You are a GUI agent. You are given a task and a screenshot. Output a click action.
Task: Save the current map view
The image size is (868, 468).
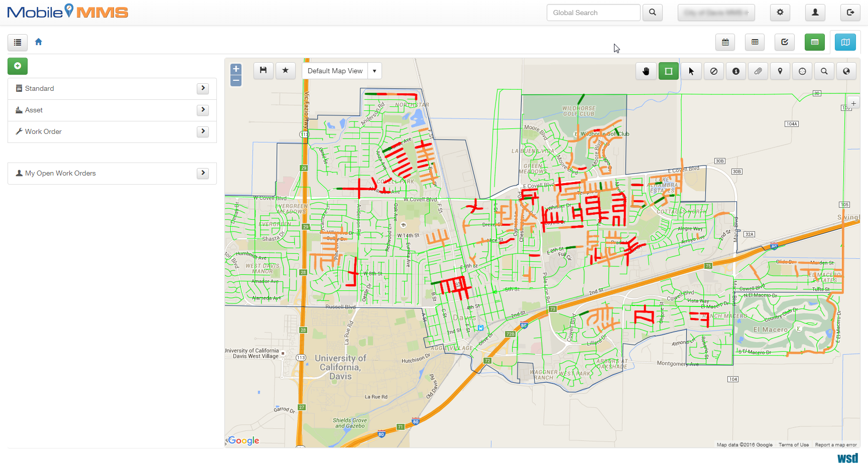click(x=263, y=71)
